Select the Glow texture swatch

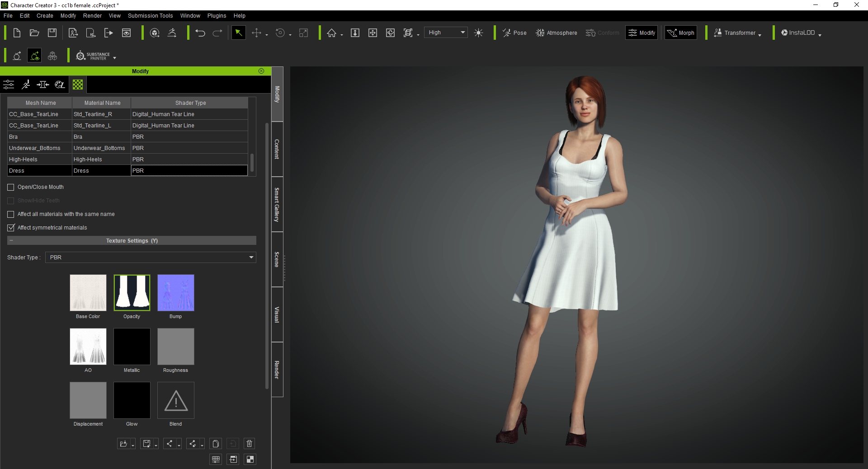[132, 400]
